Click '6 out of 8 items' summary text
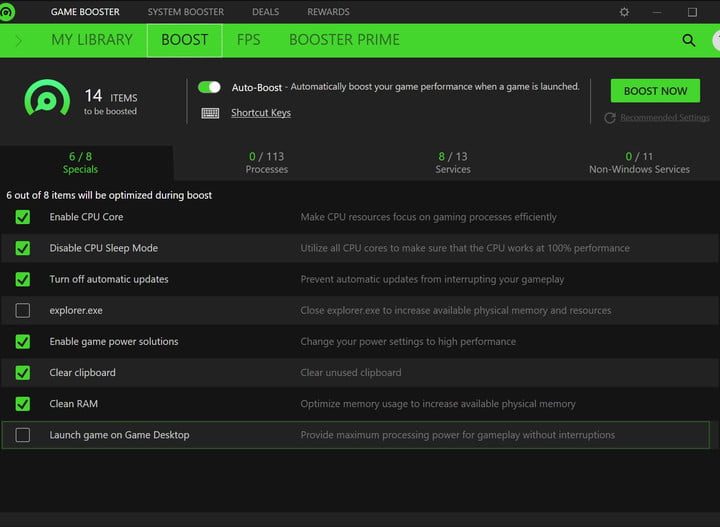The image size is (720, 527). click(109, 195)
